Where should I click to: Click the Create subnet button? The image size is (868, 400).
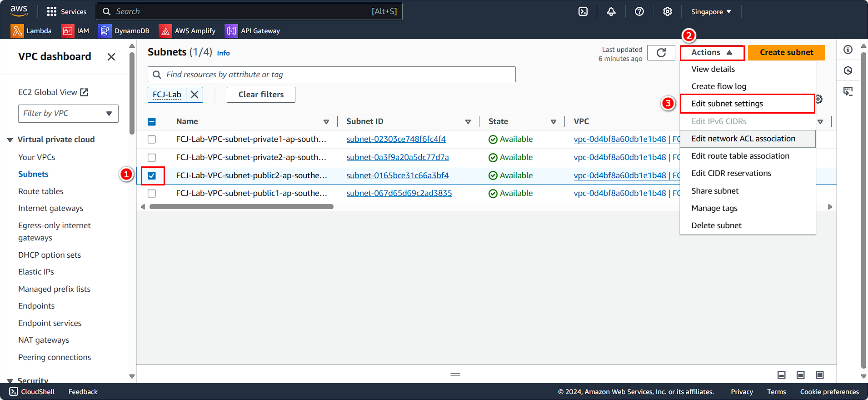coord(787,53)
